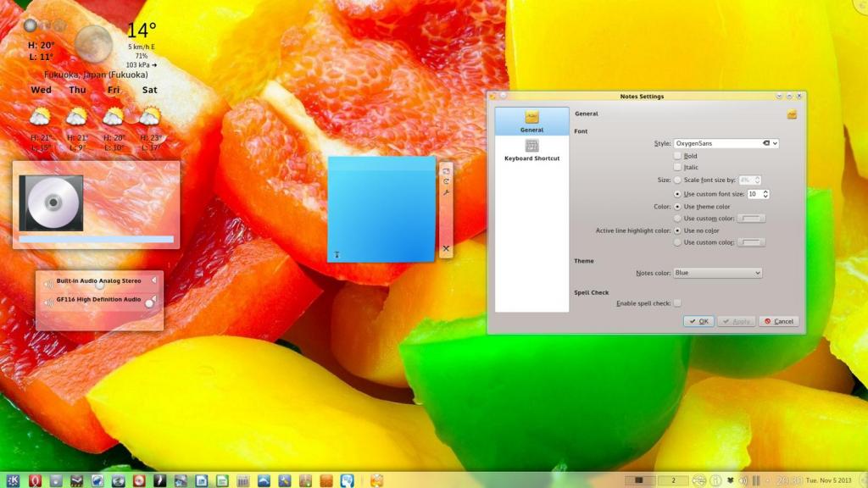Enable spell check checkbox
This screenshot has width=868, height=488.
point(677,303)
